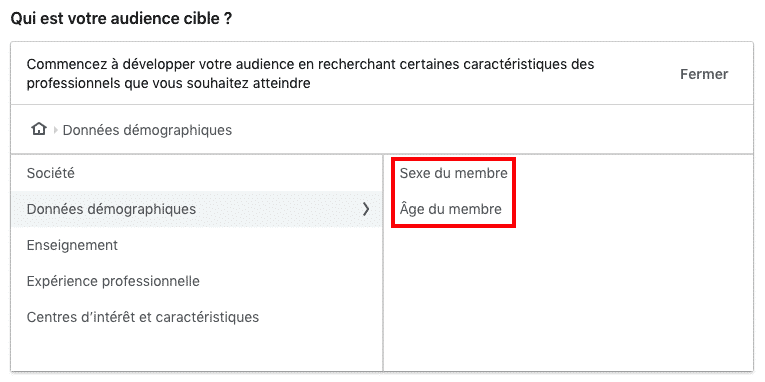Click the breadcrumb bar to the right of Données démographiques

coord(488,130)
